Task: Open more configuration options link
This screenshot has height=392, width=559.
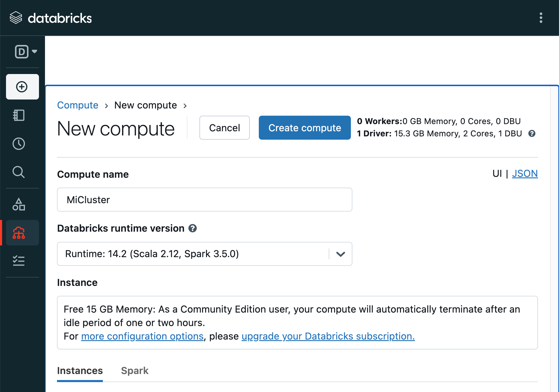Action: (142, 336)
